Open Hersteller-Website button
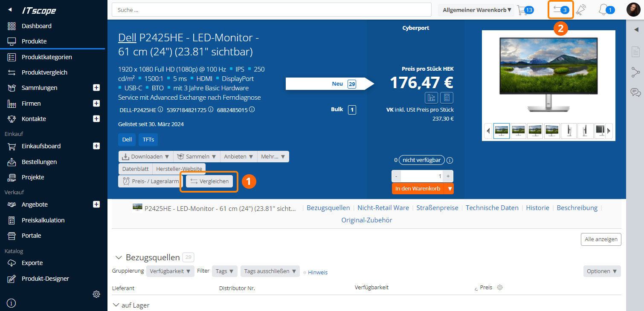The image size is (644, 311). pos(179,169)
